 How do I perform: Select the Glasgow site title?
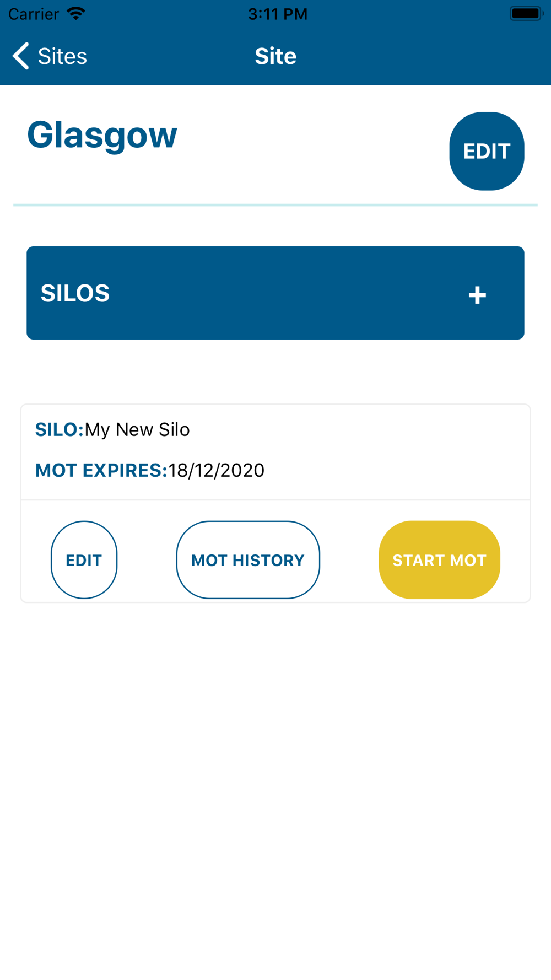click(102, 135)
